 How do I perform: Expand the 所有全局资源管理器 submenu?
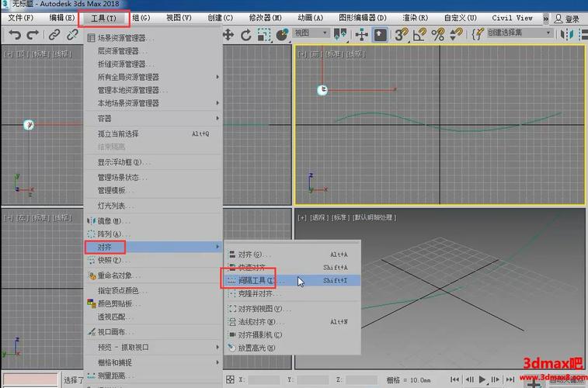tap(153, 77)
